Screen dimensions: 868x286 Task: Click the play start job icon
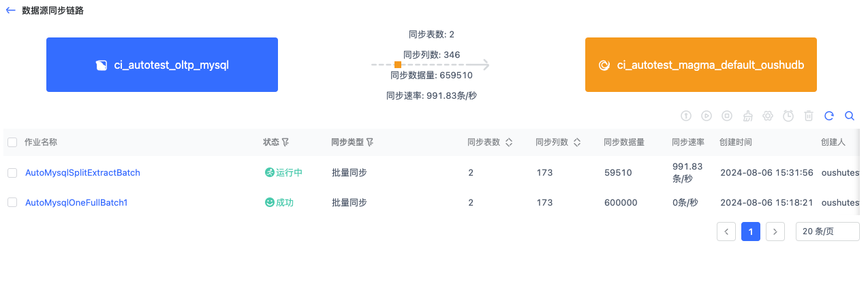[707, 116]
